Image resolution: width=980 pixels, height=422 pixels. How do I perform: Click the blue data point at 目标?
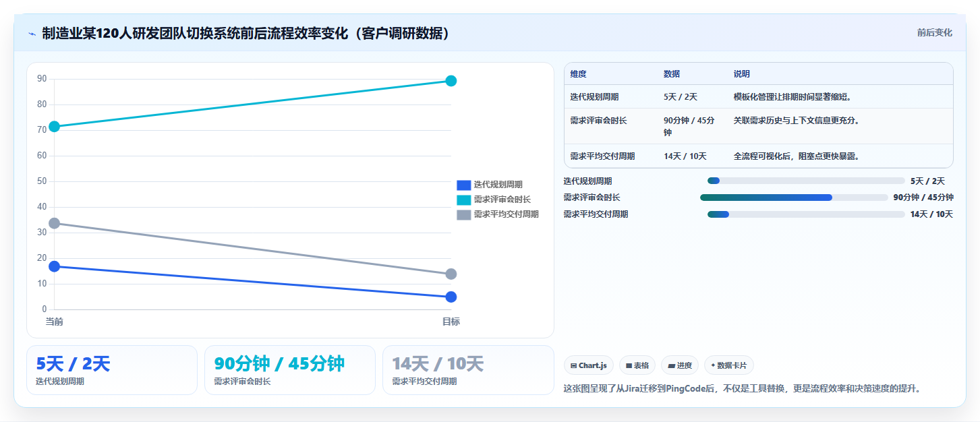(x=451, y=297)
